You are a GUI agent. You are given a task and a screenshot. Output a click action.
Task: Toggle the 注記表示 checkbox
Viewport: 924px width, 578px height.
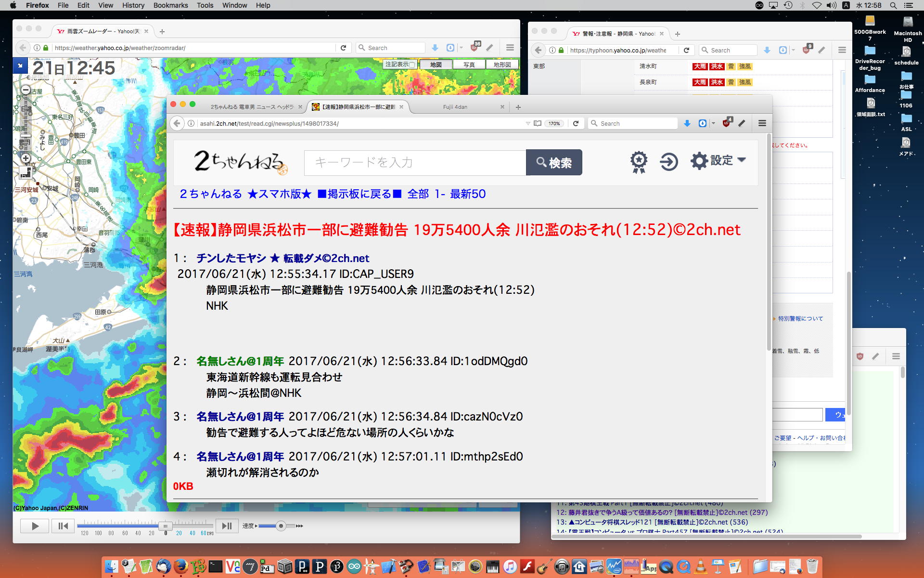coord(411,65)
